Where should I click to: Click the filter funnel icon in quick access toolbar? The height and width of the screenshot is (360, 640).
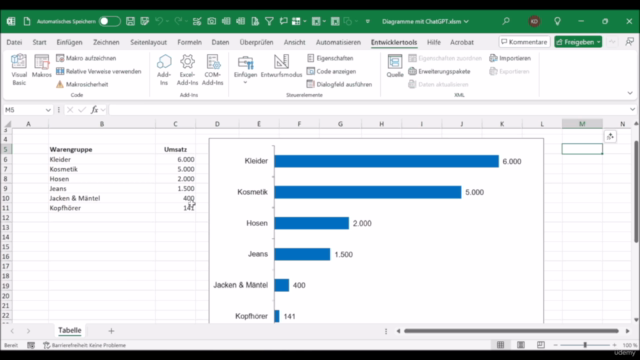coord(269,22)
